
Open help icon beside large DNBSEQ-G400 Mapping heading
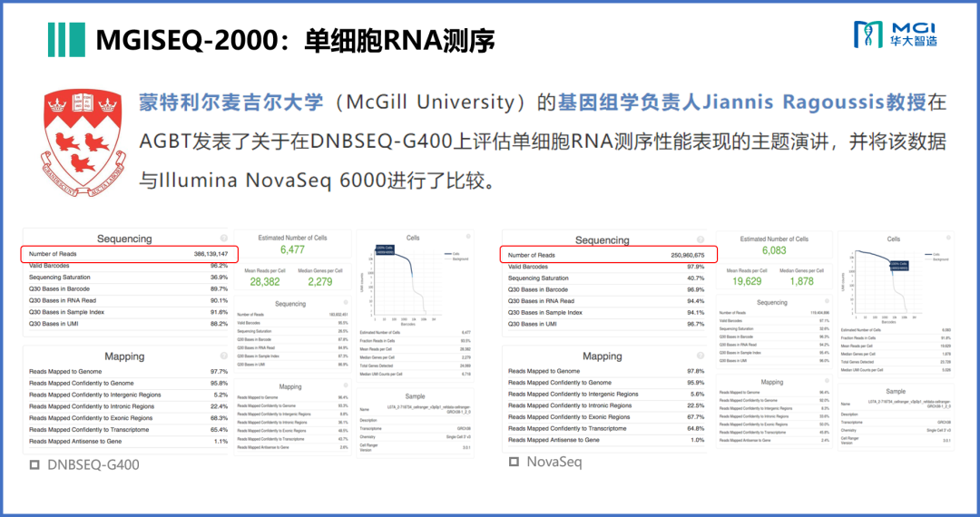(224, 356)
